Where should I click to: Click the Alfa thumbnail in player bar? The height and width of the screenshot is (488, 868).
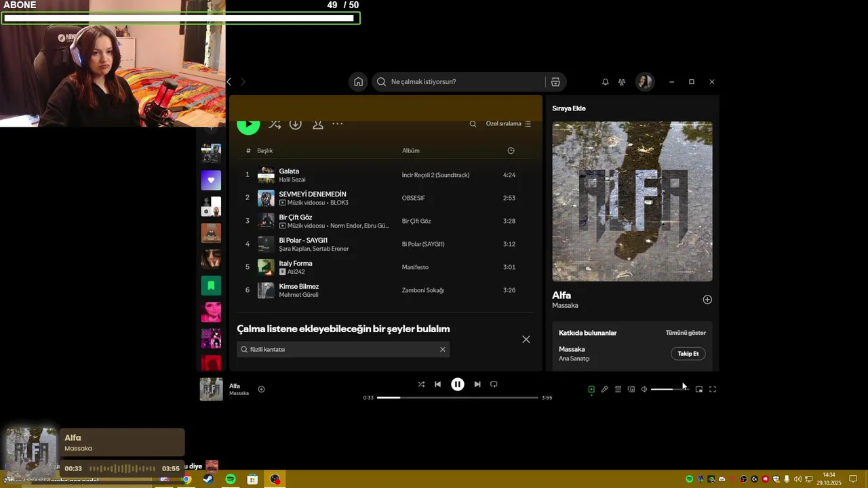pyautogui.click(x=211, y=389)
